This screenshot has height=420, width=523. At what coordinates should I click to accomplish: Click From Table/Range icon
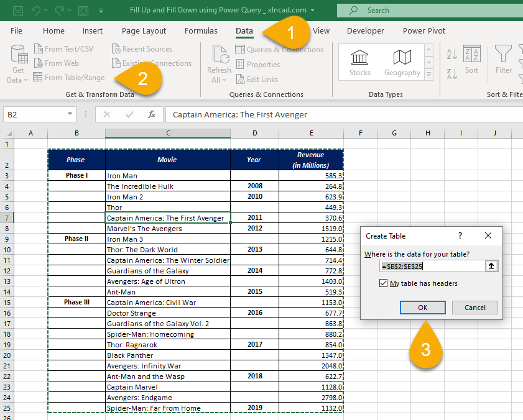(x=38, y=77)
